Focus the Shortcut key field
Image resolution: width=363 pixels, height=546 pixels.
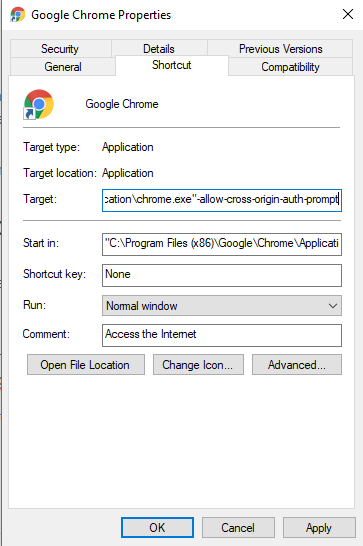click(222, 275)
